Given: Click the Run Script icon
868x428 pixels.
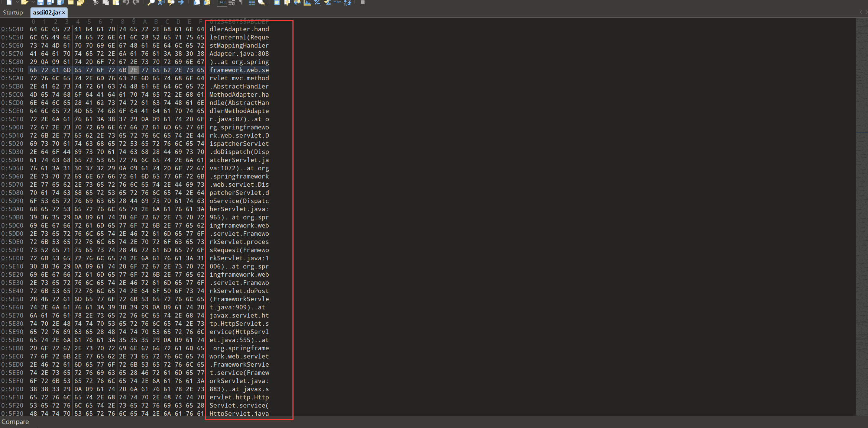Looking at the screenshot, I should coord(197,2).
